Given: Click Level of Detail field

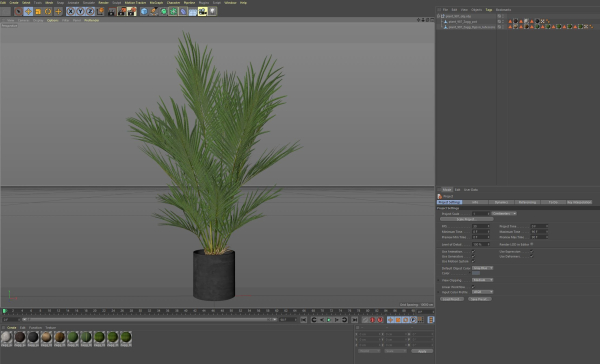Looking at the screenshot, I should tap(481, 245).
